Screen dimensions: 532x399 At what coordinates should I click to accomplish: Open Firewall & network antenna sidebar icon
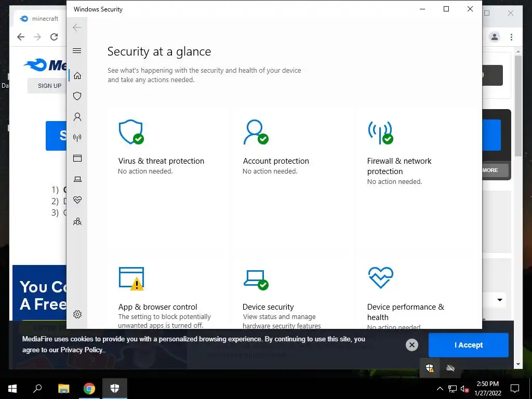pos(77,137)
